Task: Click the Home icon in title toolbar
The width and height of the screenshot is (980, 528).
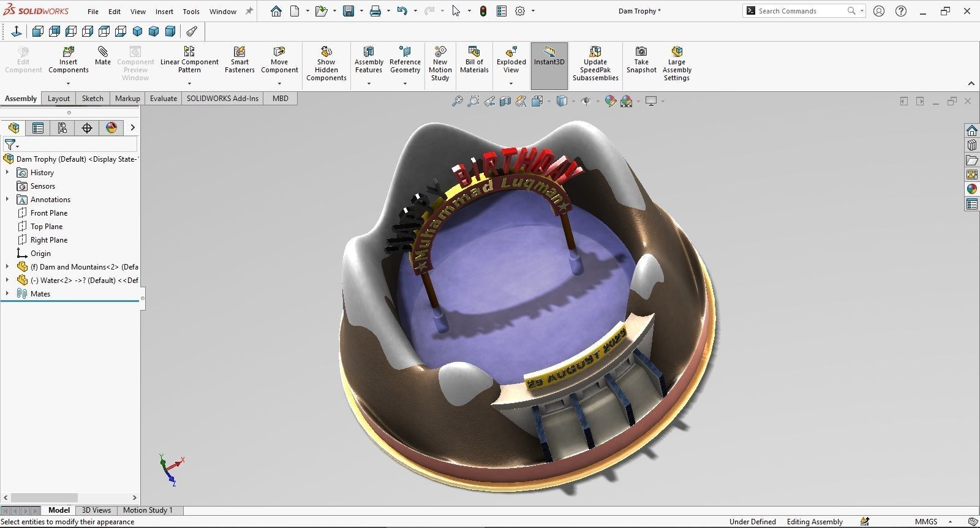Action: [x=276, y=11]
